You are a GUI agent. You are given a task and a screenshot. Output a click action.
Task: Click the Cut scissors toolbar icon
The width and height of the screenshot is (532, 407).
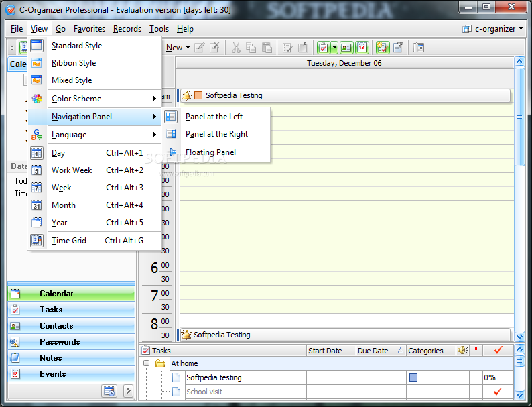pyautogui.click(x=236, y=48)
